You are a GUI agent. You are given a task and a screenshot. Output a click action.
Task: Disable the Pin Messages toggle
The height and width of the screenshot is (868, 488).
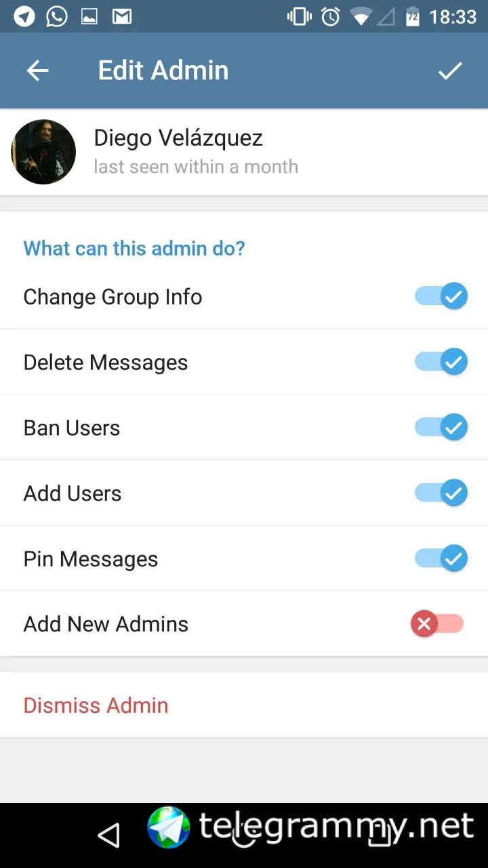point(441,559)
